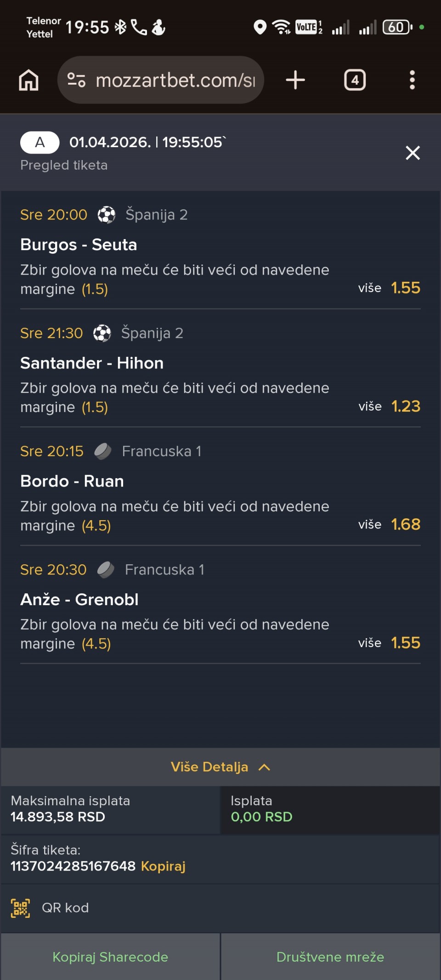
Task: Tap the Maksimalna isplata panel
Action: pos(110,809)
